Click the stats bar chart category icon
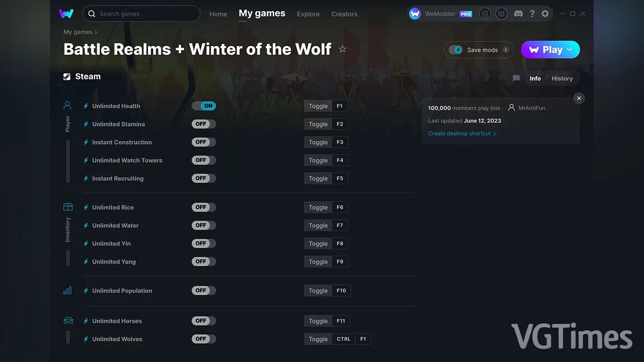 68,291
